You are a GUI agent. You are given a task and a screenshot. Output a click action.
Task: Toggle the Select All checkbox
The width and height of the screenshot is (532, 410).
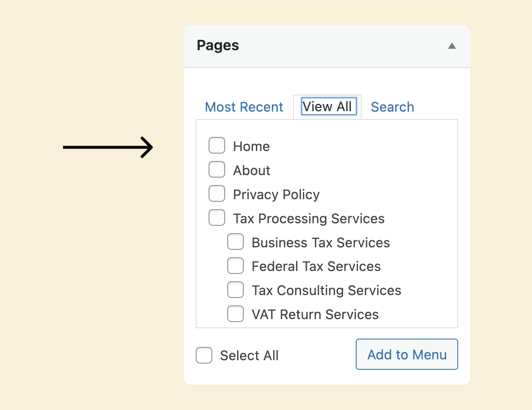coord(204,355)
